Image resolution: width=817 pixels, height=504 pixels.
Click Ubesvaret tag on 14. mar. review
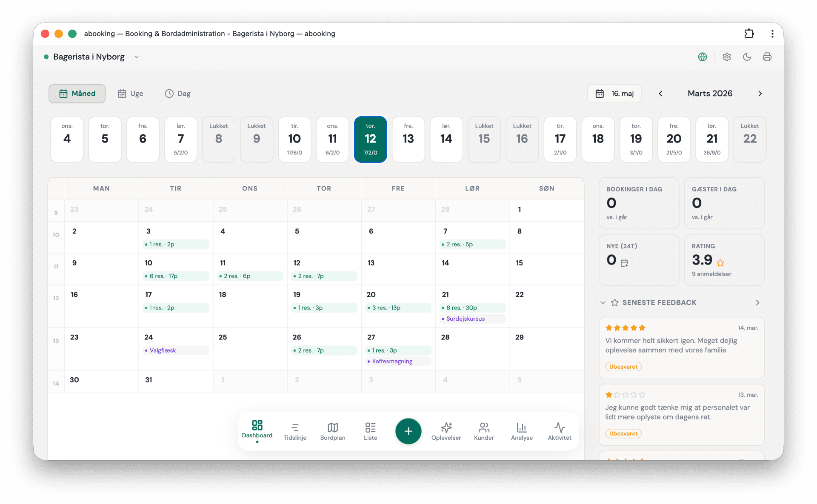623,367
